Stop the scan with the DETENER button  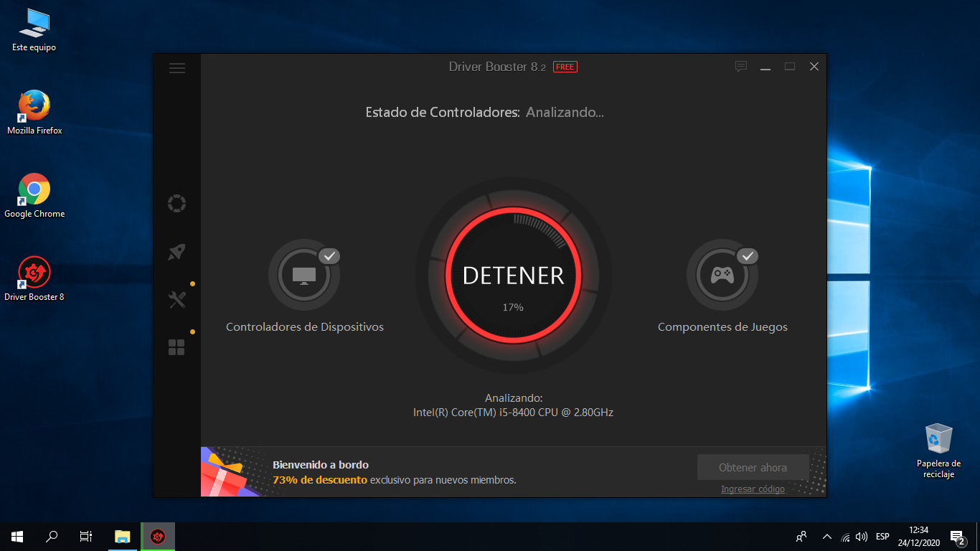coord(514,275)
